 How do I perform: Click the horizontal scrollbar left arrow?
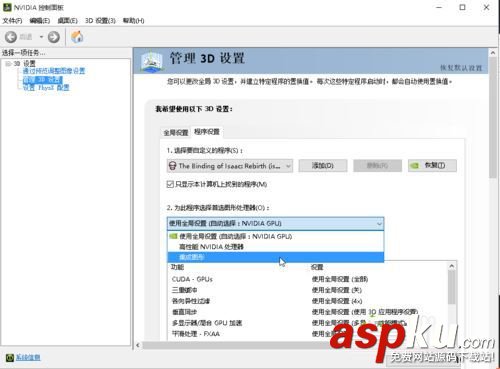tap(138, 345)
